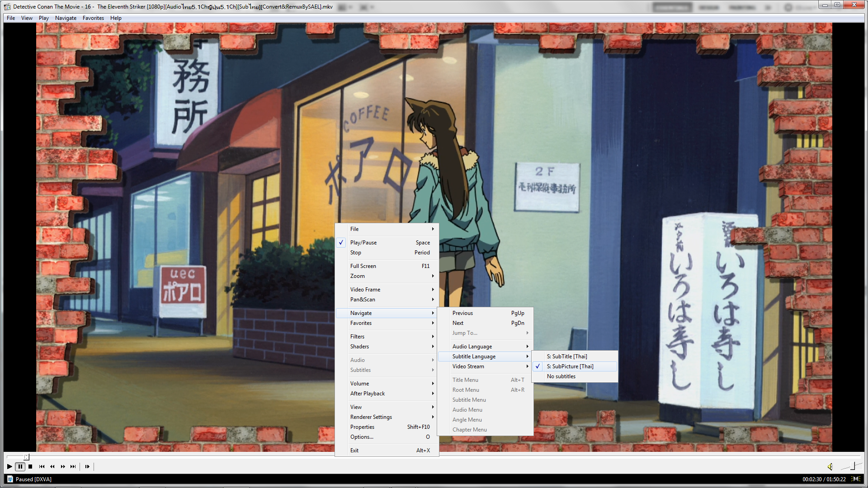Click Options... in the context menu

[362, 437]
